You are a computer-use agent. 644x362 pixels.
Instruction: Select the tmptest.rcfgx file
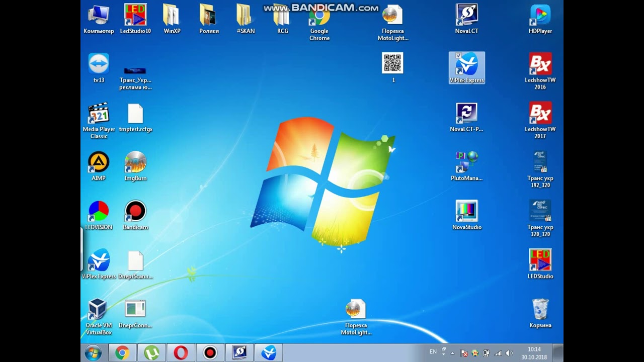pyautogui.click(x=135, y=117)
